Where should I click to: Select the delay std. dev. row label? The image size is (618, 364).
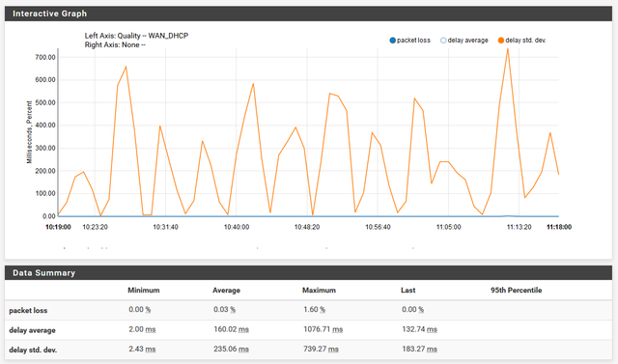tap(33, 350)
